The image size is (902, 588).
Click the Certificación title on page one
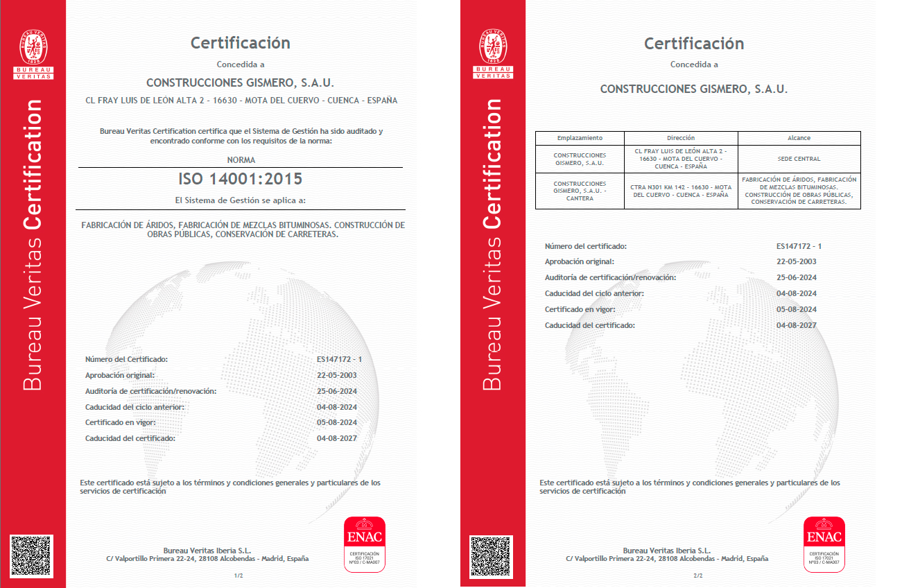click(x=241, y=43)
